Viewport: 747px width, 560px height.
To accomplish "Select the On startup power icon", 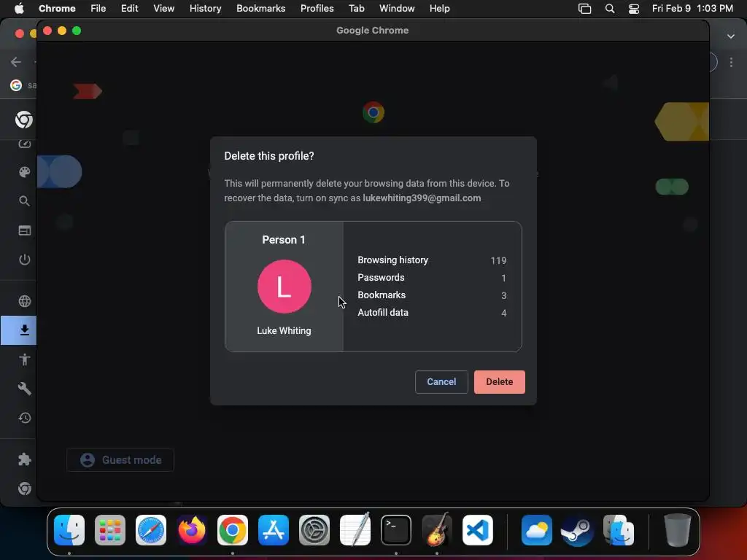I will pyautogui.click(x=25, y=260).
